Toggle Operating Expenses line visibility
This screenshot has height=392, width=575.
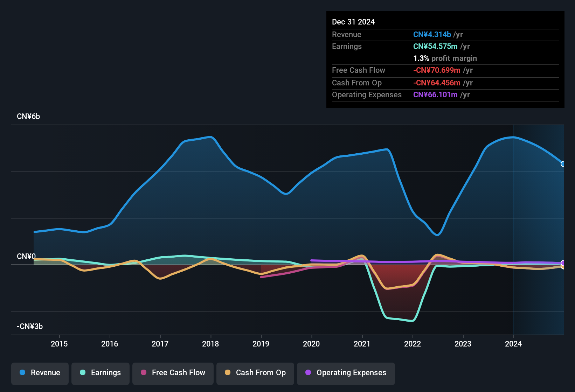(346, 373)
